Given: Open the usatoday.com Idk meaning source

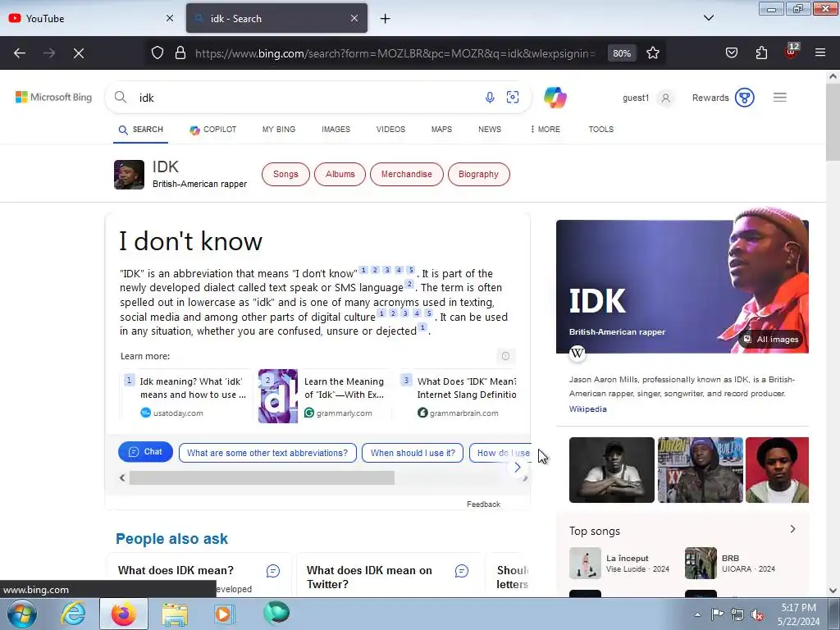Looking at the screenshot, I should (186, 396).
